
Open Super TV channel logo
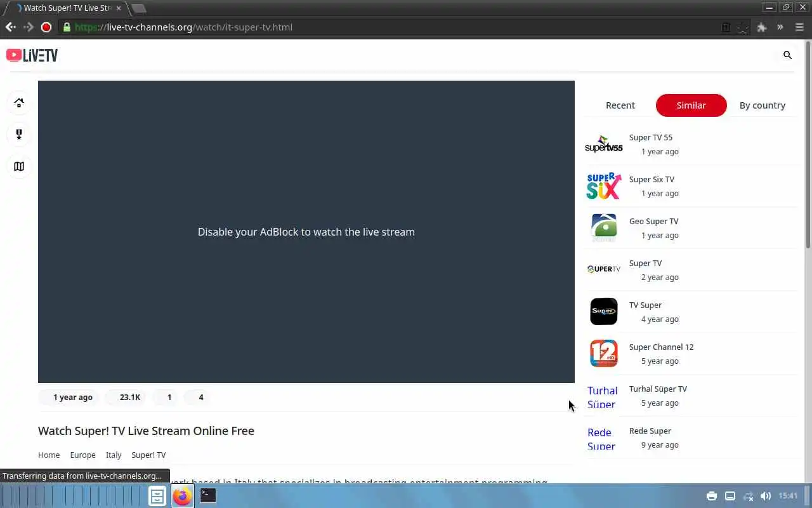603,269
